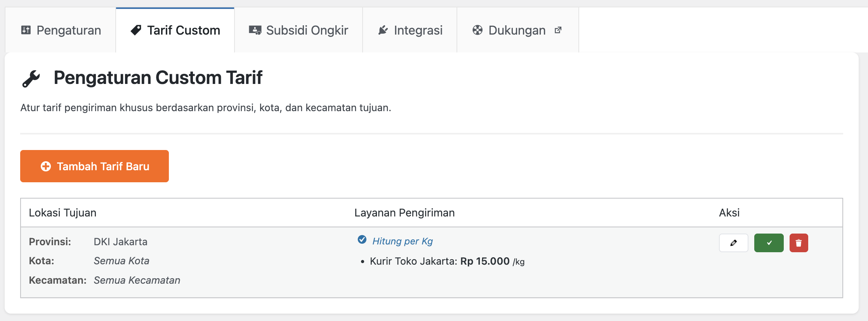The height and width of the screenshot is (321, 868).
Task: Click the plus circle icon in Tambah Tarif Baru
Action: pyautogui.click(x=46, y=166)
